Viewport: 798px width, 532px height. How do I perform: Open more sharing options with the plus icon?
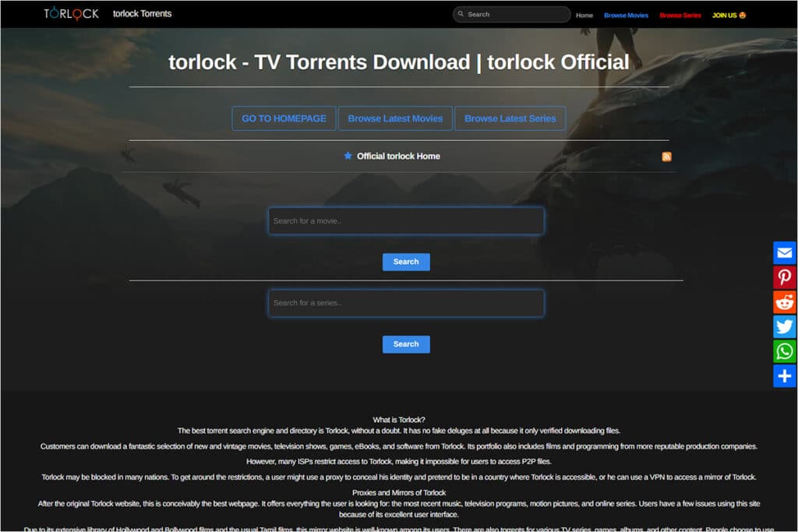tap(784, 376)
